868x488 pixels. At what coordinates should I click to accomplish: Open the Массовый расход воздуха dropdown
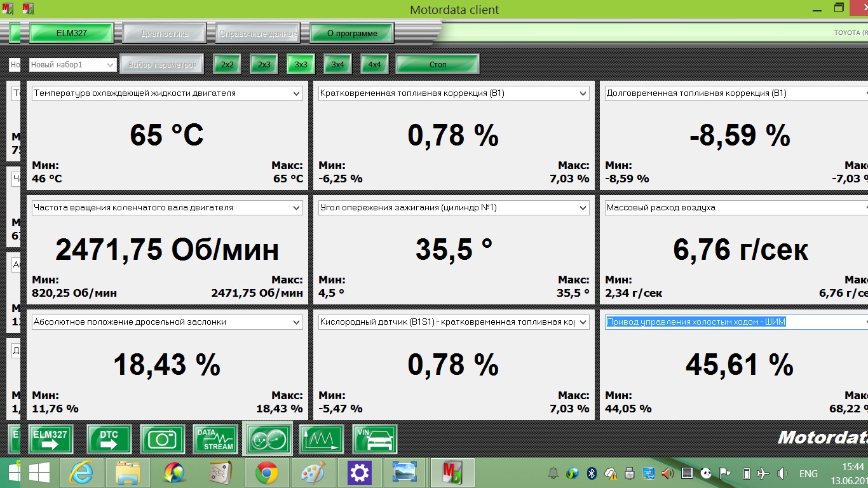[x=736, y=208]
